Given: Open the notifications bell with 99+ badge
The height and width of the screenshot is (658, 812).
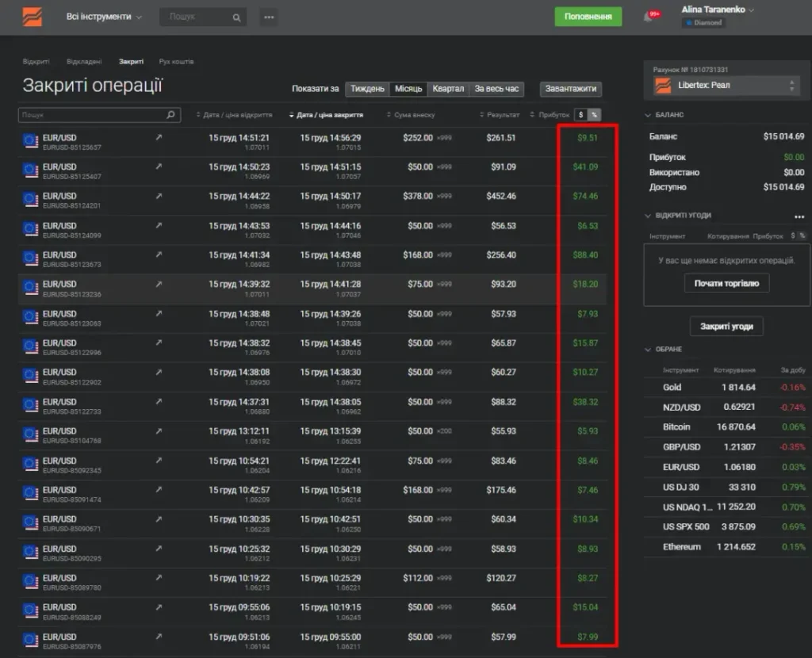Looking at the screenshot, I should pos(649,17).
